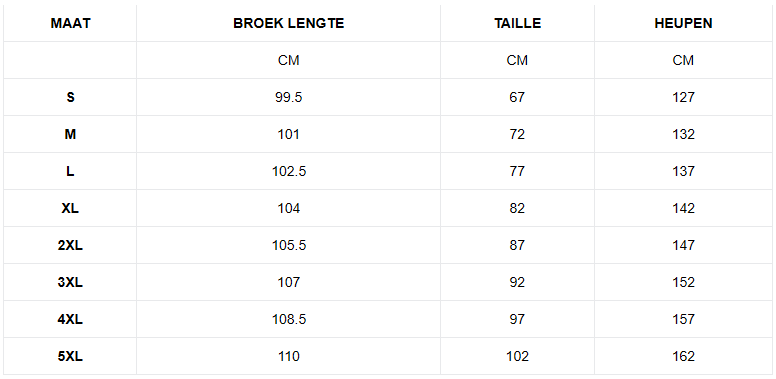
Task: Click the taille value 102
Action: coord(517,357)
